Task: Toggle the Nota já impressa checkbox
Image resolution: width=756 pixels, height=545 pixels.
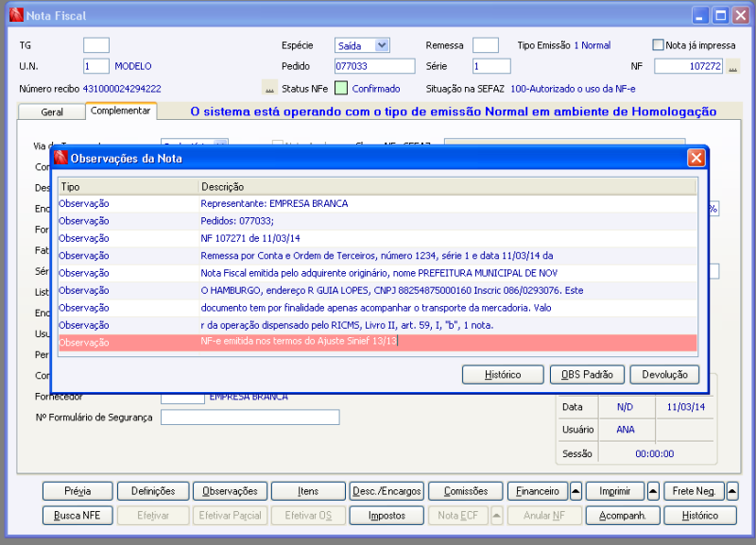Action: coord(658,44)
